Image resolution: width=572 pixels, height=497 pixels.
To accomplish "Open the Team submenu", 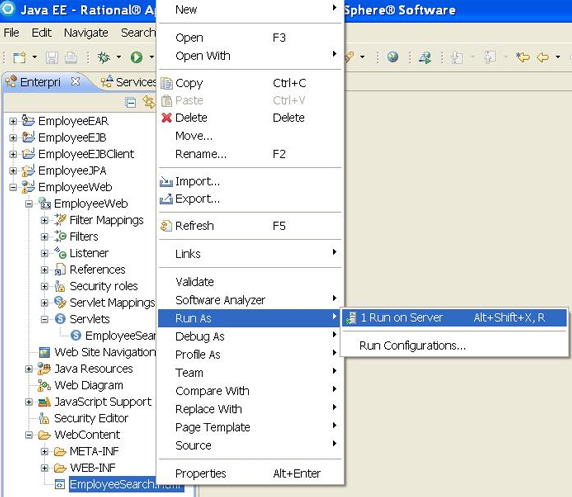I will tap(250, 373).
